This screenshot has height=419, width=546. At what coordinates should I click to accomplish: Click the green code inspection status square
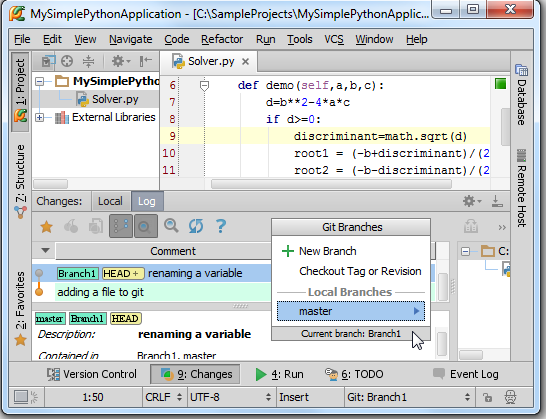pyautogui.click(x=500, y=84)
